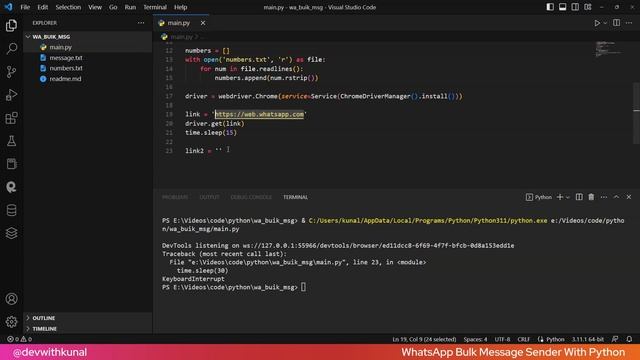
Task: Run Python file with play button
Action: point(597,23)
